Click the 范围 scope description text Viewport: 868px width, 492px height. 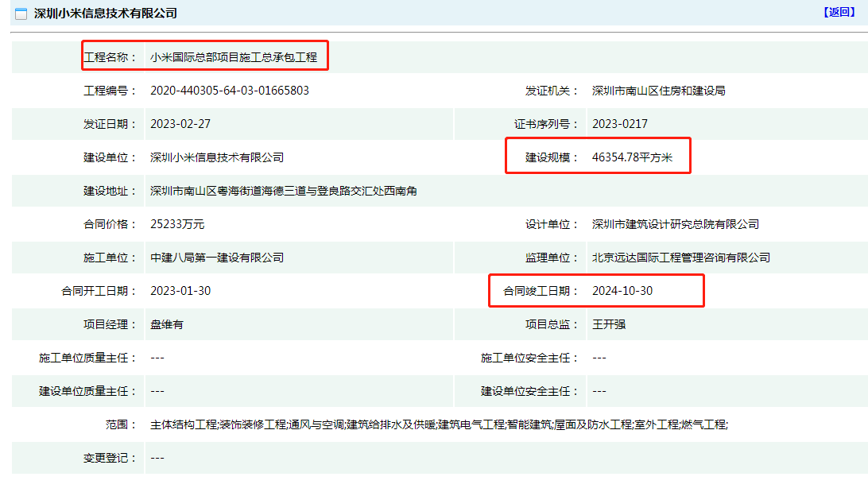coord(439,424)
